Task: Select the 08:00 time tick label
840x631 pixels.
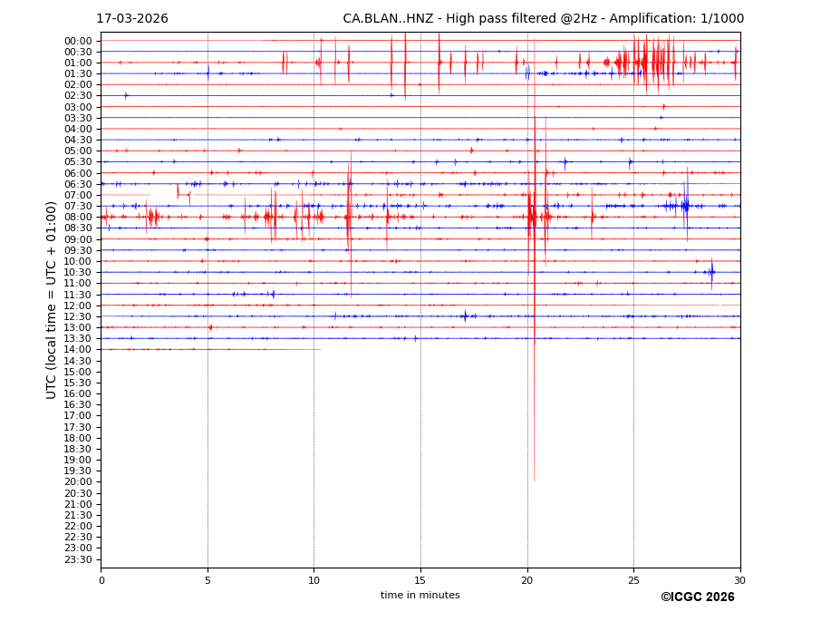Action: [x=78, y=218]
